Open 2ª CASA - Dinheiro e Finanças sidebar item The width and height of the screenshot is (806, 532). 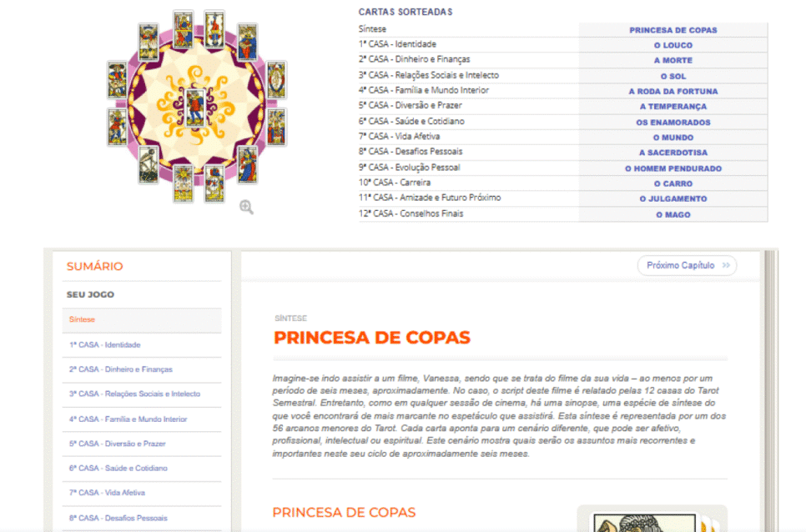pos(120,369)
